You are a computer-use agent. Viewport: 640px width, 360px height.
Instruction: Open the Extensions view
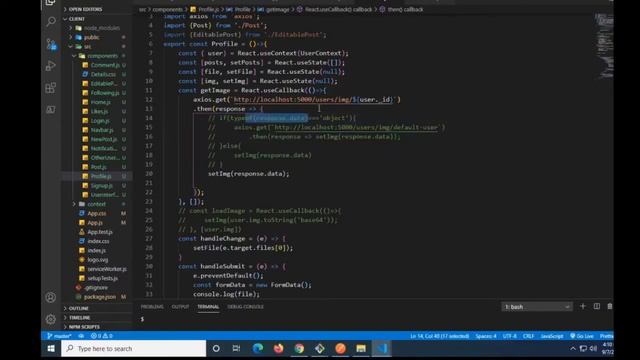(x=51, y=88)
